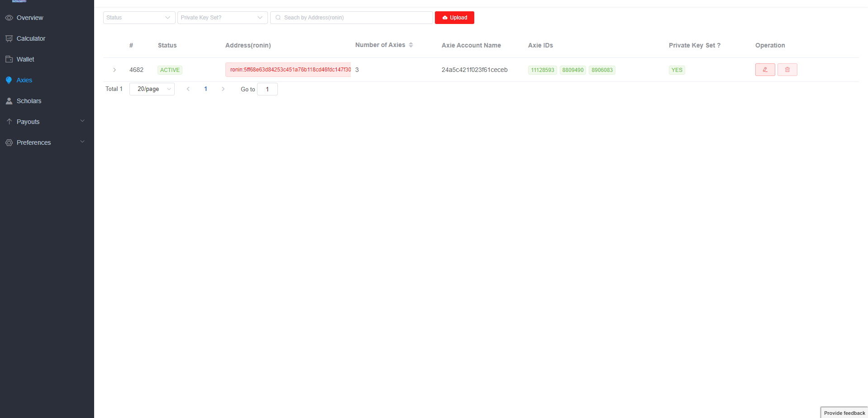868x418 pixels.
Task: Go to previous page arrow
Action: tap(188, 89)
